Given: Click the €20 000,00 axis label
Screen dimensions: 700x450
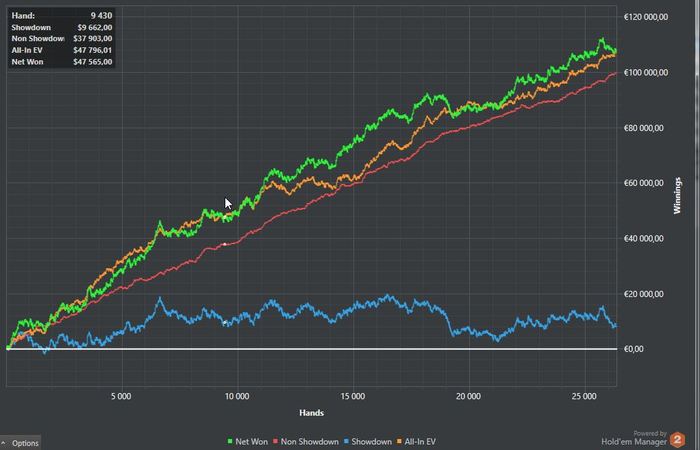Looking at the screenshot, I should [644, 294].
